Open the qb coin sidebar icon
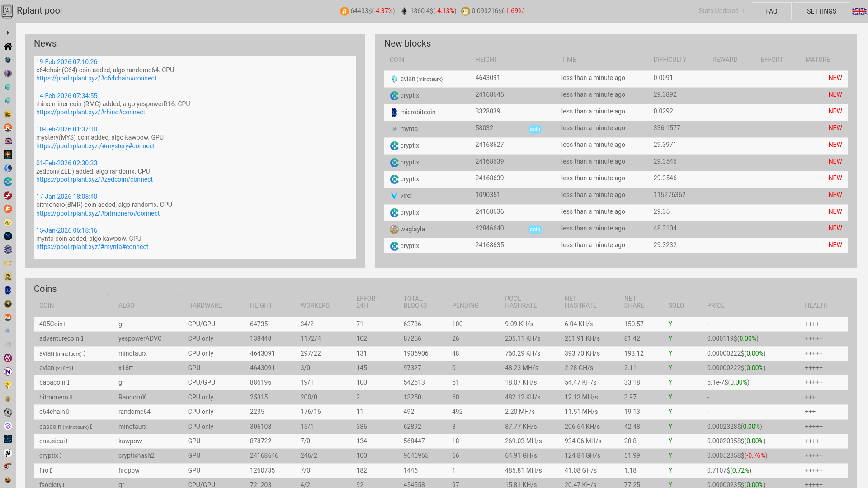The width and height of the screenshot is (868, 488). coord(8,453)
